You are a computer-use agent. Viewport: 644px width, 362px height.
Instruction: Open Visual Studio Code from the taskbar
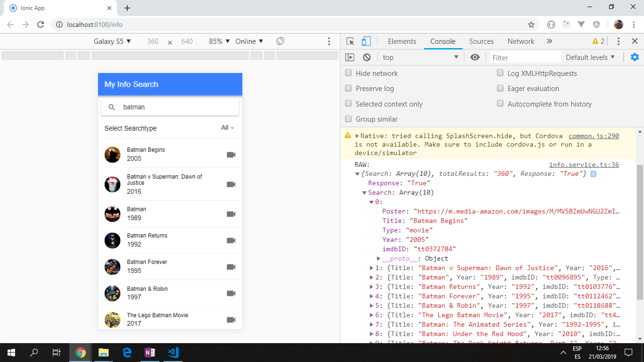(173, 353)
